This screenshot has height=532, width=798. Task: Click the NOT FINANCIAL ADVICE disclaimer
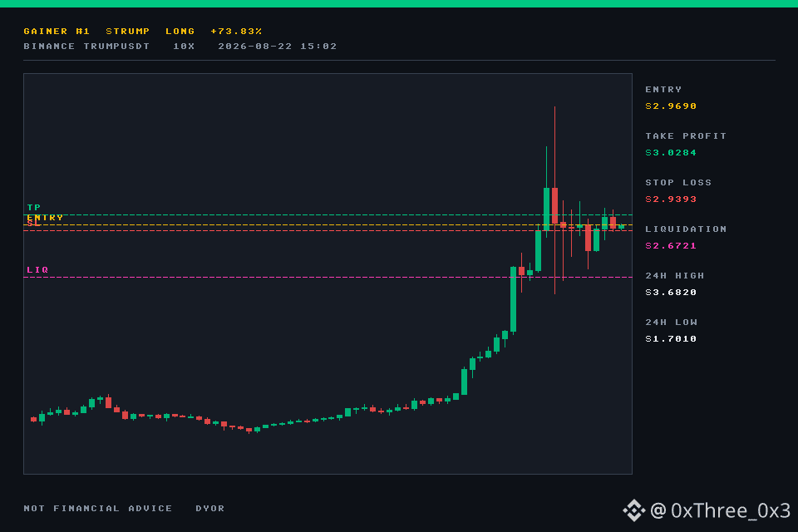pyautogui.click(x=98, y=509)
